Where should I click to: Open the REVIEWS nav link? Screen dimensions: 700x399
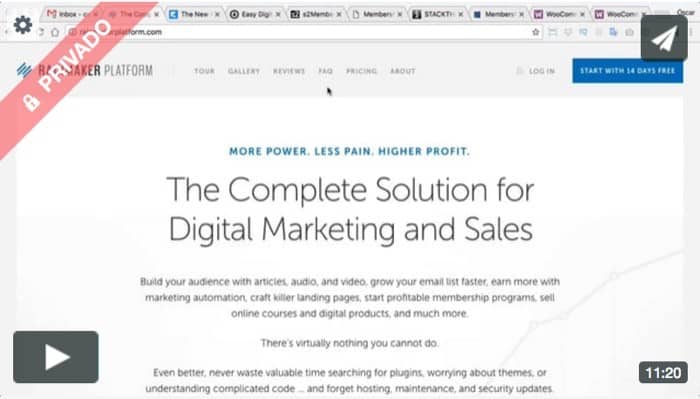(289, 71)
